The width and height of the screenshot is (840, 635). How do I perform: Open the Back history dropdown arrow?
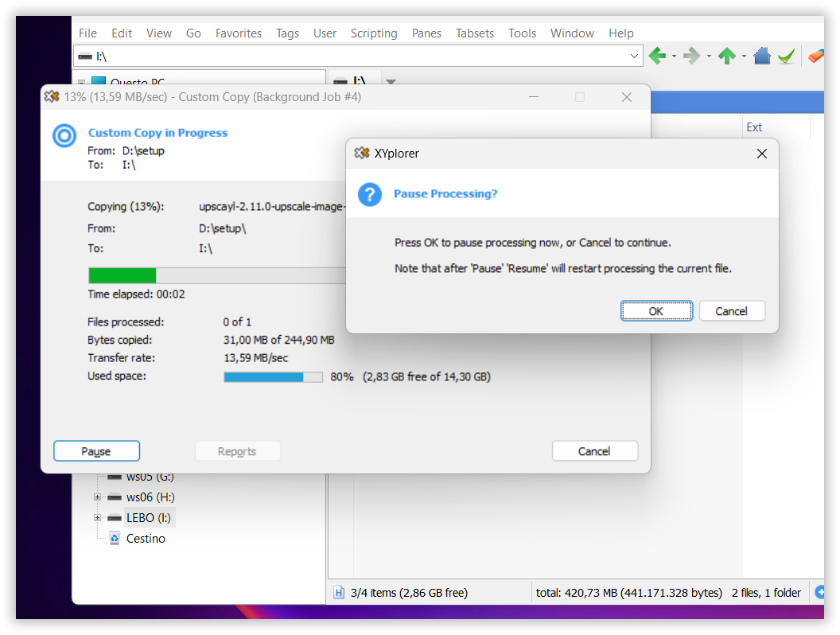(x=674, y=56)
